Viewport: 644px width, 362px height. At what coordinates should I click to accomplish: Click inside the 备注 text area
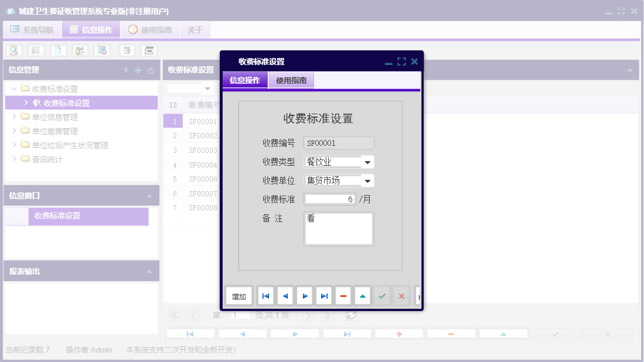pyautogui.click(x=339, y=229)
